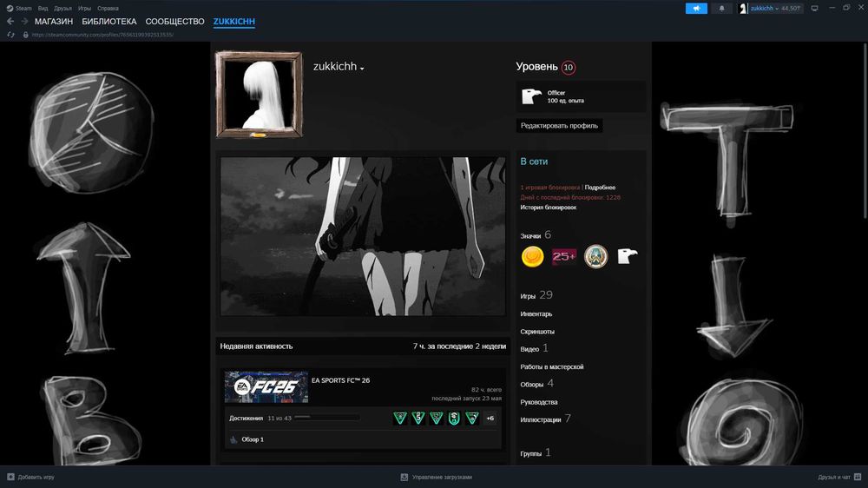Open the Вид menu
The height and width of the screenshot is (488, 868).
(43, 9)
